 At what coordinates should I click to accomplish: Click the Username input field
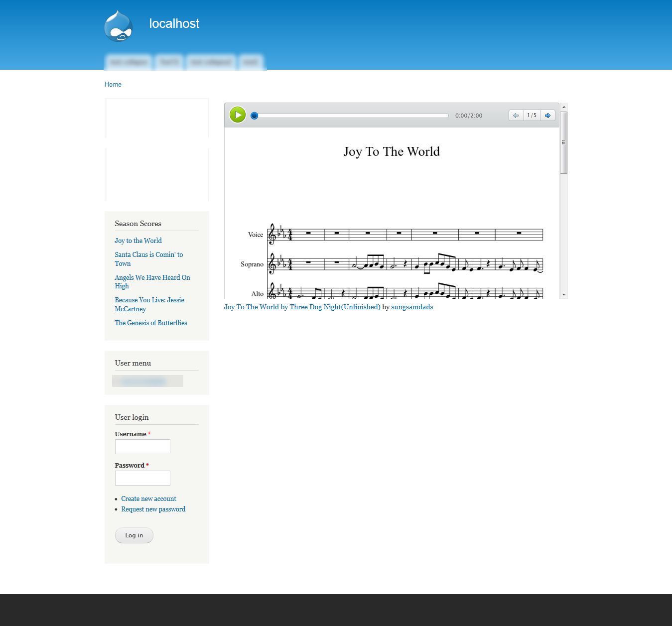[142, 447]
